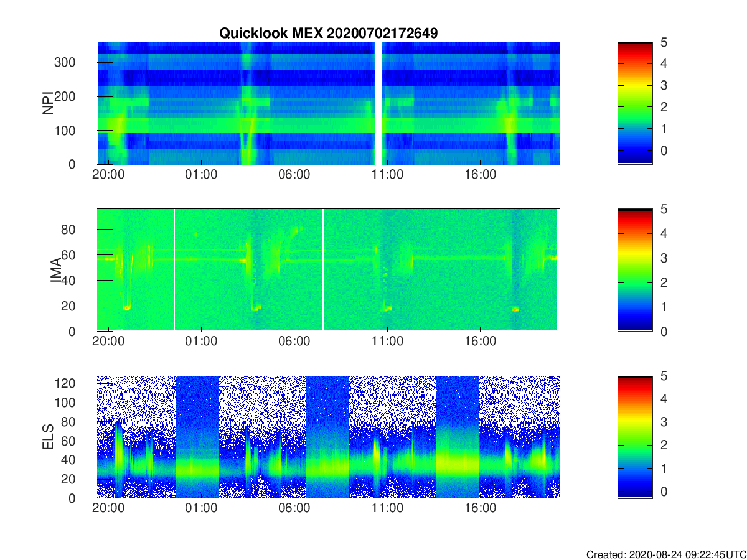Click 11:00 tick under NPI panel

(x=387, y=175)
